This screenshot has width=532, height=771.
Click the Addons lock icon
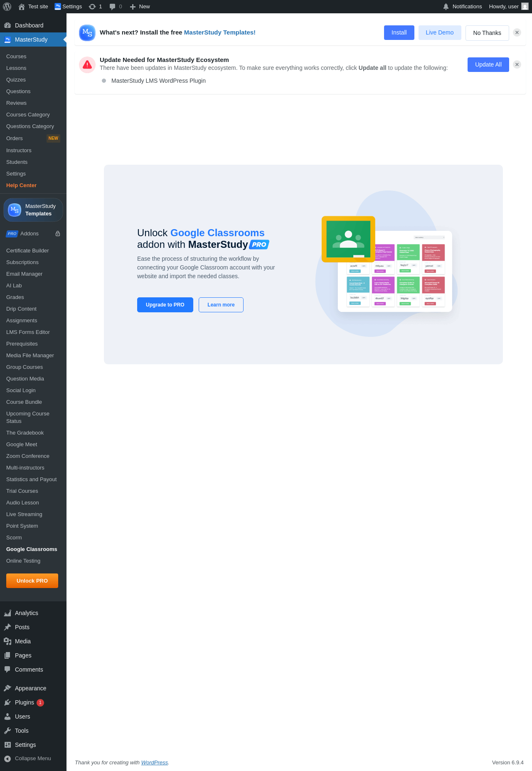58,234
